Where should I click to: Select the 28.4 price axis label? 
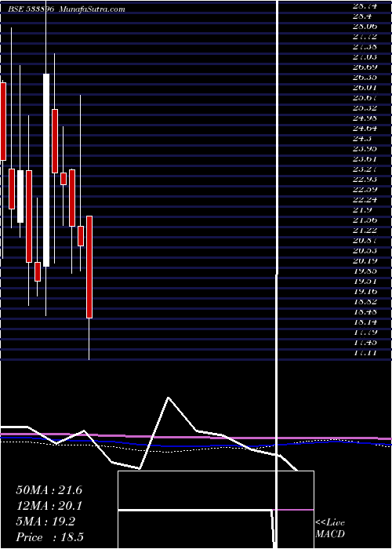(362, 16)
